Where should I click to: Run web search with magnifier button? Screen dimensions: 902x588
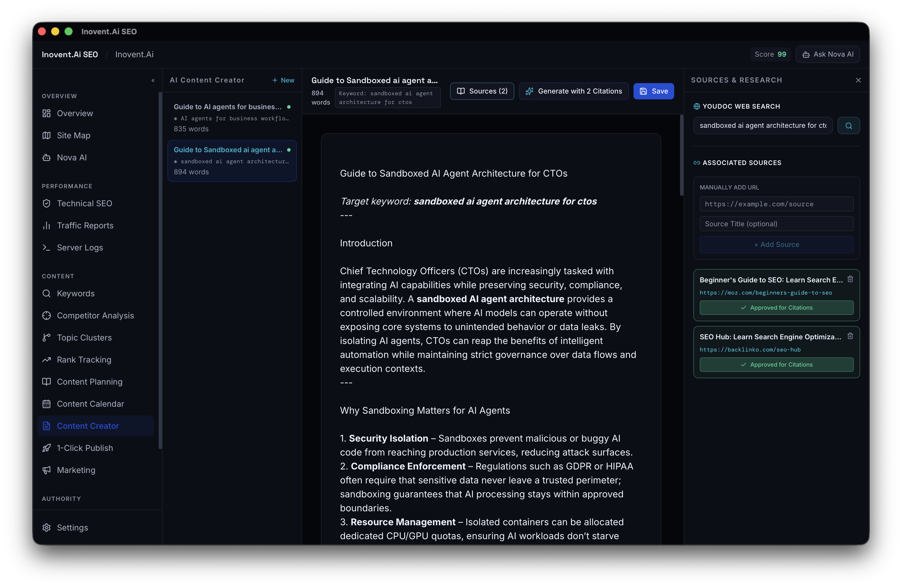point(848,126)
